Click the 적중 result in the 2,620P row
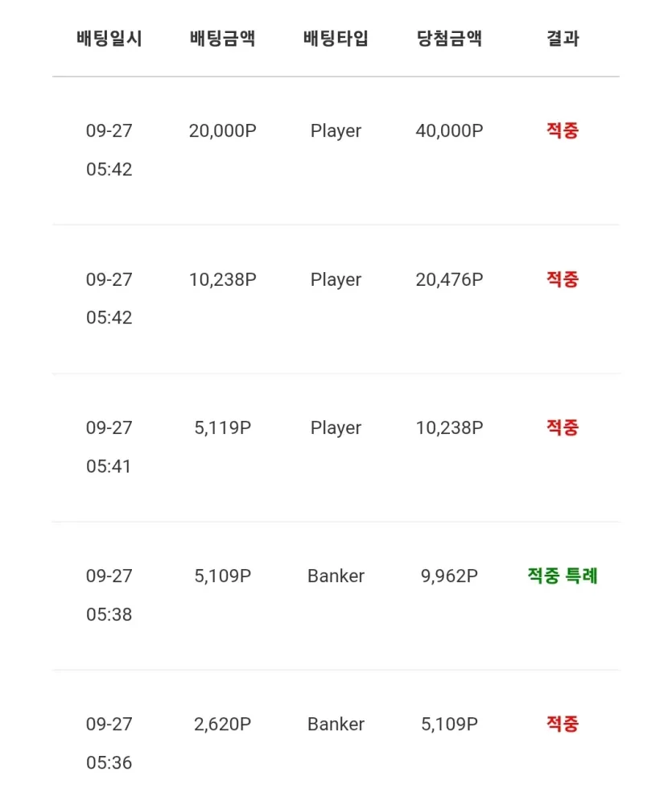Screen dimensions: 672x797 pos(563,724)
